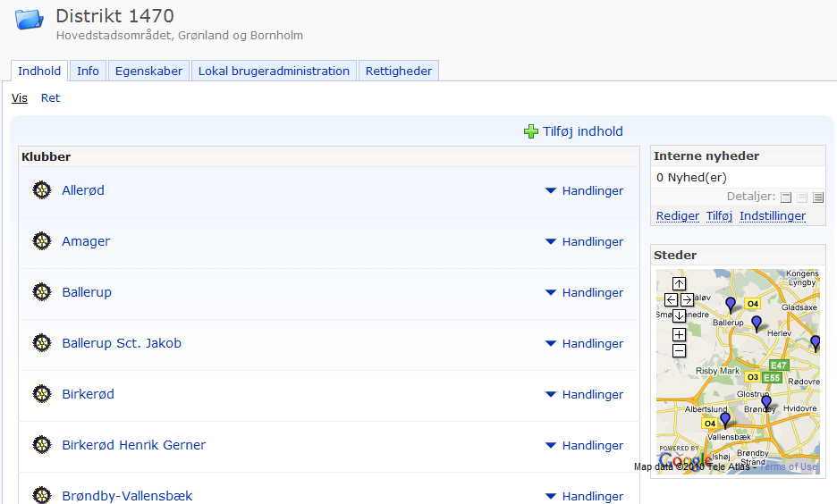837x504 pixels.
Task: Expand Handlinger menu for Amager
Action: coord(584,242)
